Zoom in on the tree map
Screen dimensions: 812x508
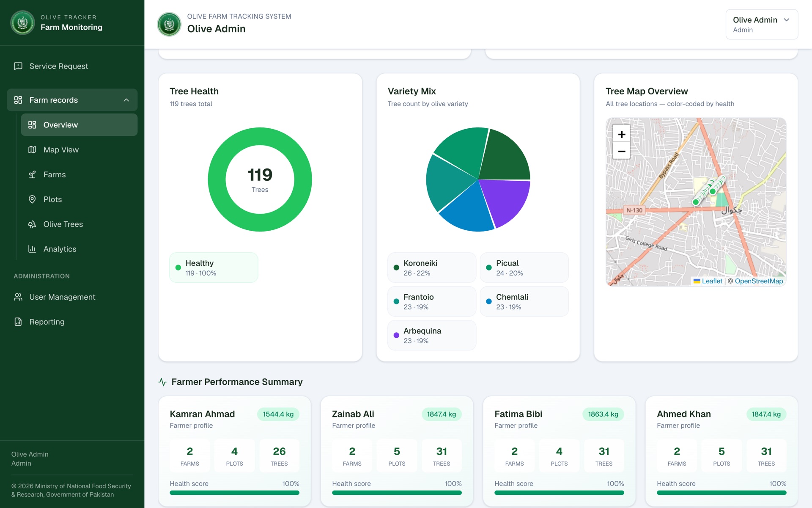[622, 134]
